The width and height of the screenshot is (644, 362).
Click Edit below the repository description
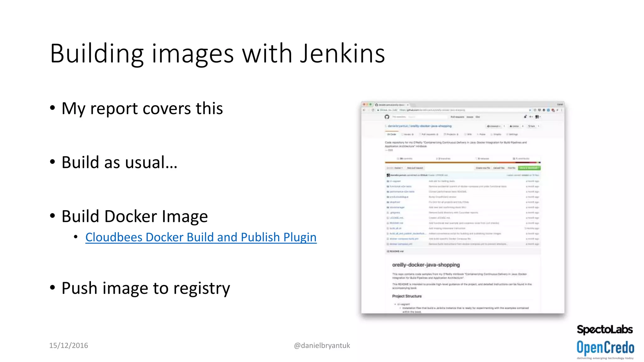click(x=390, y=150)
